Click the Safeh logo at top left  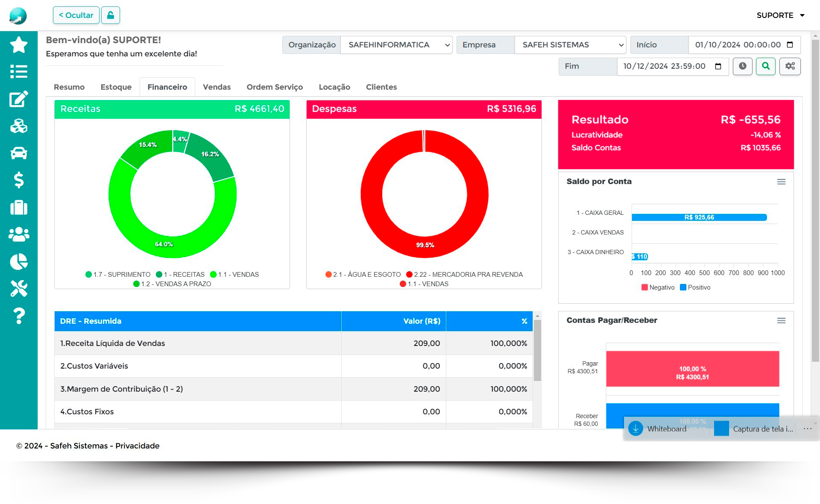point(18,15)
